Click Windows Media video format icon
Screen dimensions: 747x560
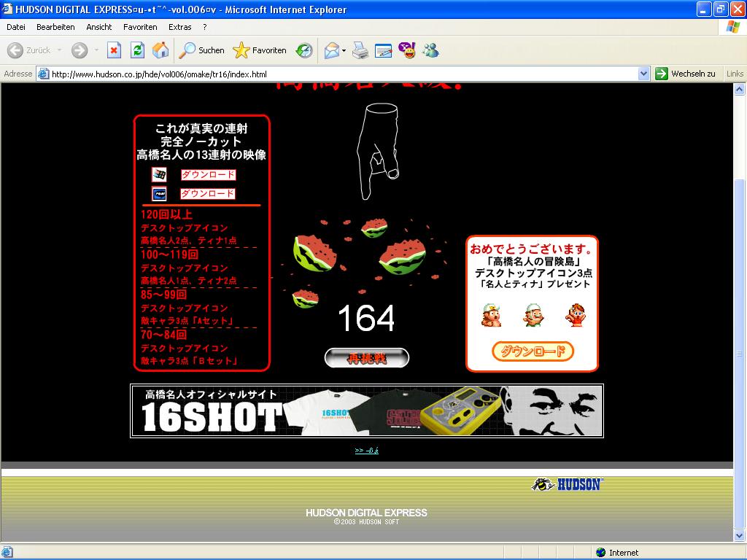click(x=159, y=175)
